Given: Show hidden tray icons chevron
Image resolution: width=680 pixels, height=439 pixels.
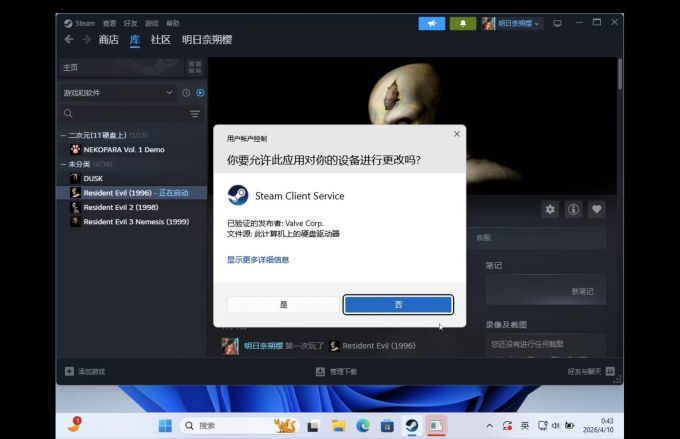Looking at the screenshot, I should [x=489, y=426].
